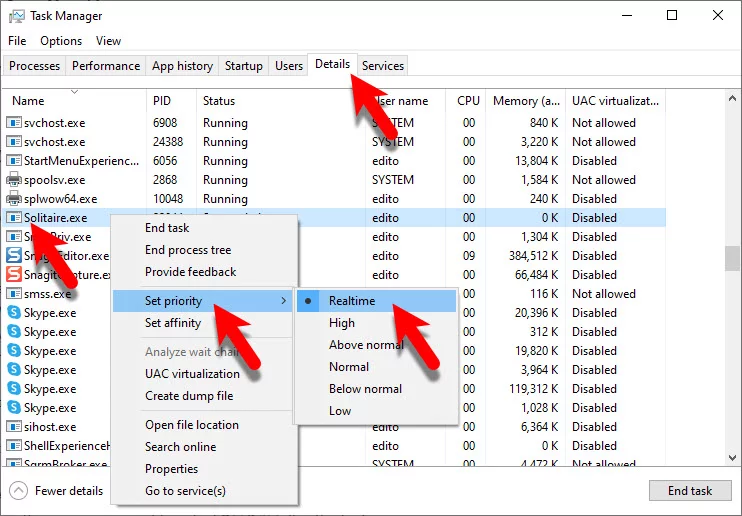Switch to the App history tab
Viewport: 742px width, 516px height.
point(182,66)
